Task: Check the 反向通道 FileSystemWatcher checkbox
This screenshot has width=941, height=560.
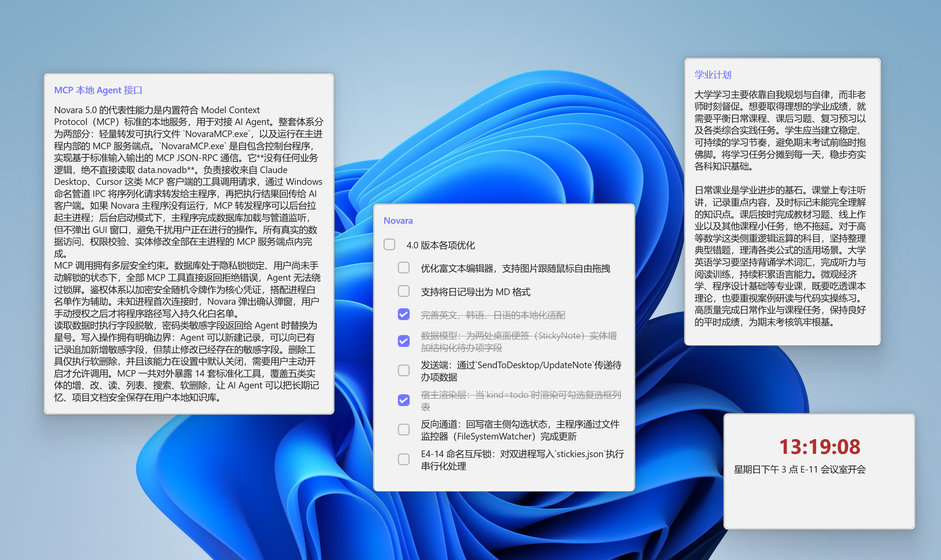Action: [404, 430]
